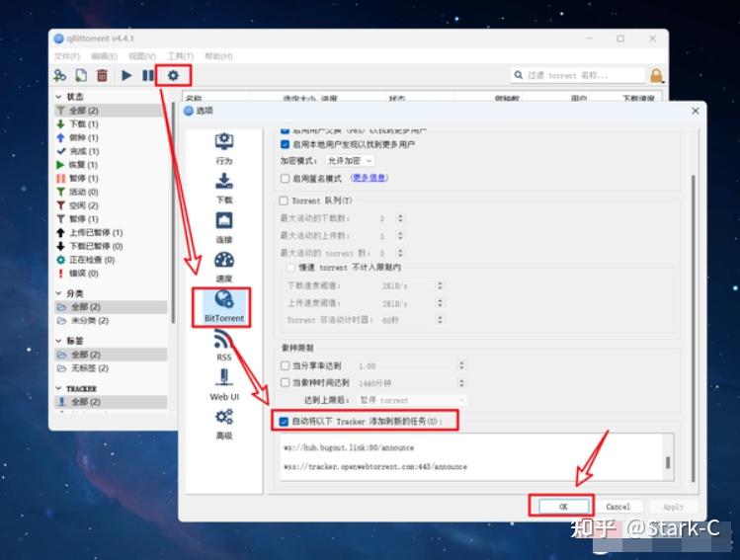
Task: Click the add torrent link toolbar icon
Action: pos(60,75)
